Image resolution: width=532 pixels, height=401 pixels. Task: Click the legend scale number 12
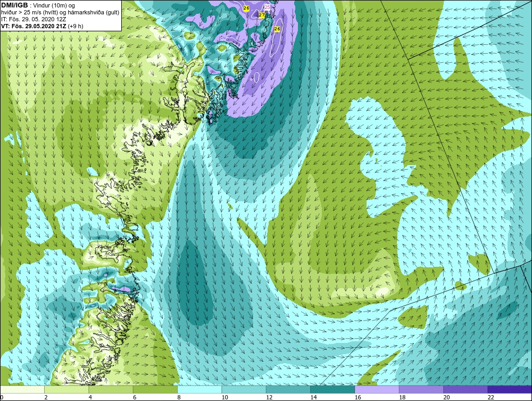pos(269,398)
